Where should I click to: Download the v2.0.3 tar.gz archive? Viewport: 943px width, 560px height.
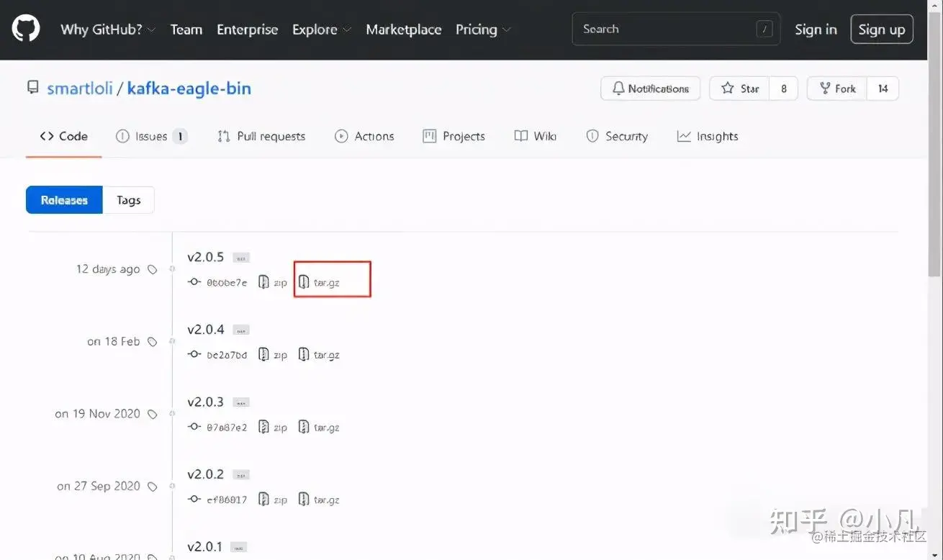click(320, 428)
